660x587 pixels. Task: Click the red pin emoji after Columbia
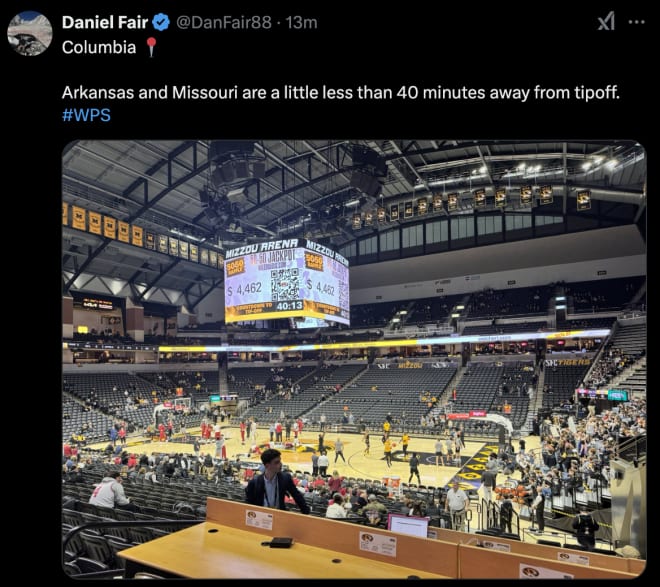(151, 47)
